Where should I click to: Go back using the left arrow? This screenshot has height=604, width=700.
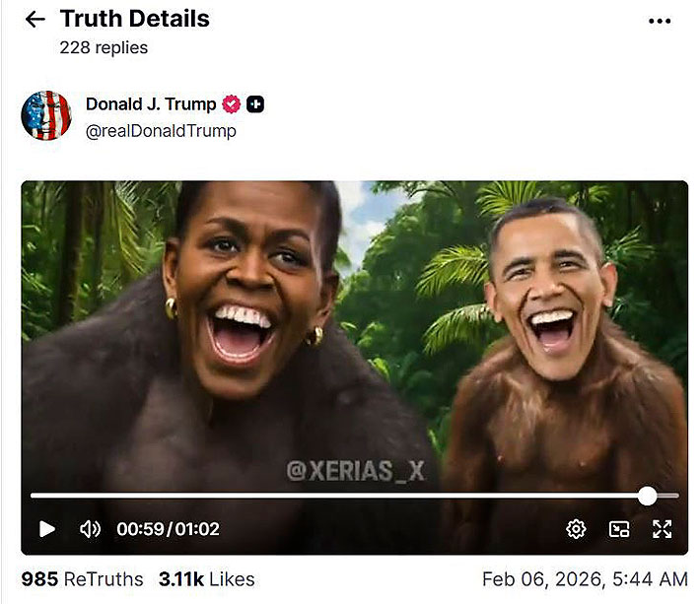[x=35, y=19]
